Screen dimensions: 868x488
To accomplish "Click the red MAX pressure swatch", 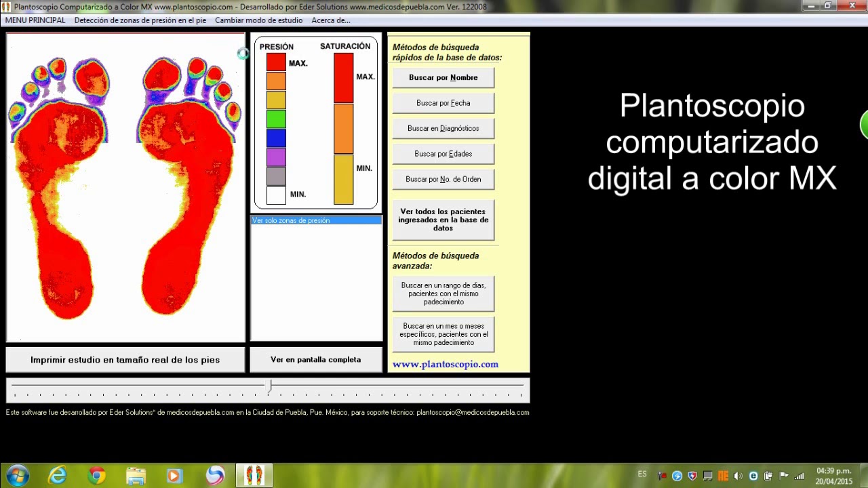I will [276, 62].
